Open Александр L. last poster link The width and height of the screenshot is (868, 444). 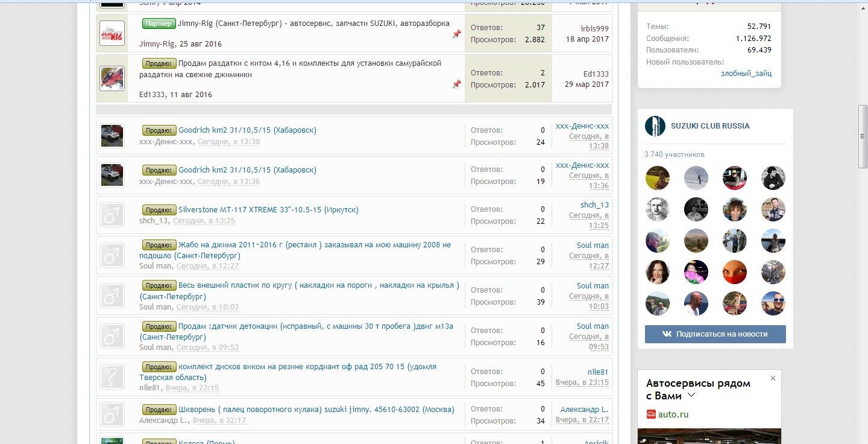585,410
